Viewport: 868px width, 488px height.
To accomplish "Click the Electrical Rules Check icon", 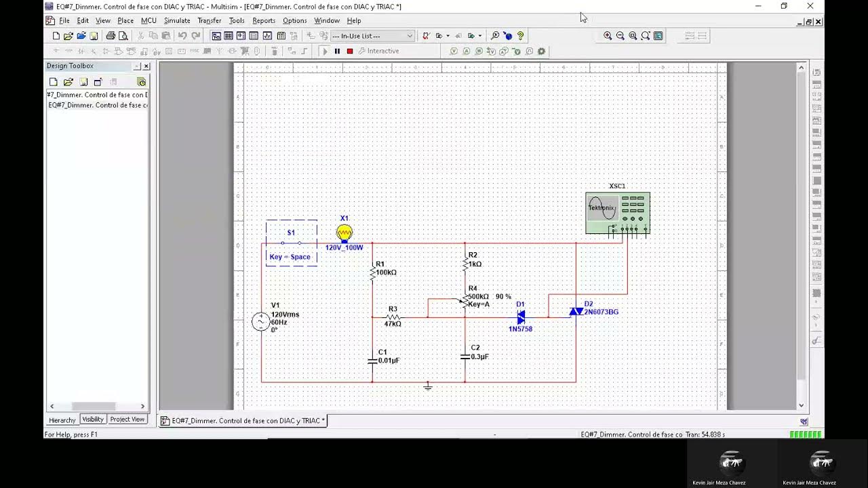I will pyautogui.click(x=426, y=36).
